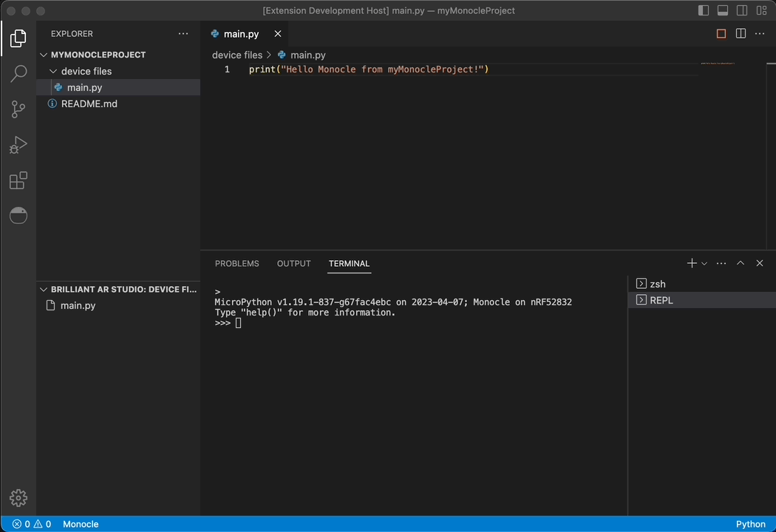Collapse the Brilliant AR Studio Device Files section
This screenshot has height=532, width=776.
tap(118, 289)
